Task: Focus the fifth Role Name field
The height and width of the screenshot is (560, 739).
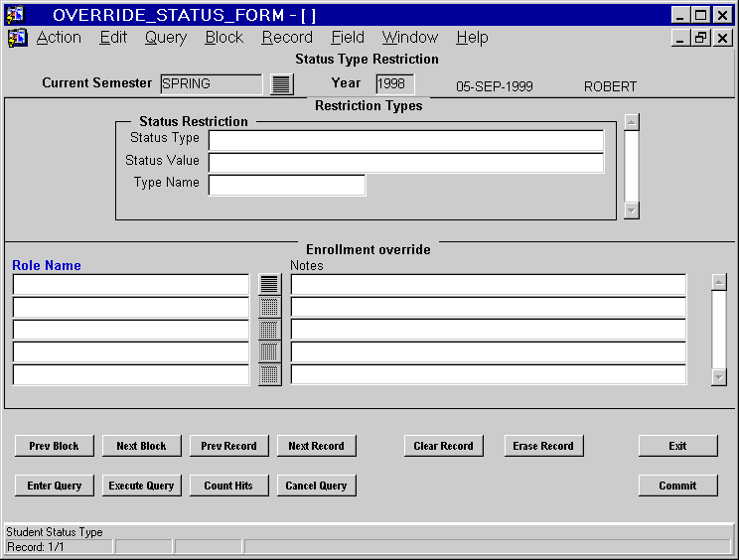Action: coord(131,374)
